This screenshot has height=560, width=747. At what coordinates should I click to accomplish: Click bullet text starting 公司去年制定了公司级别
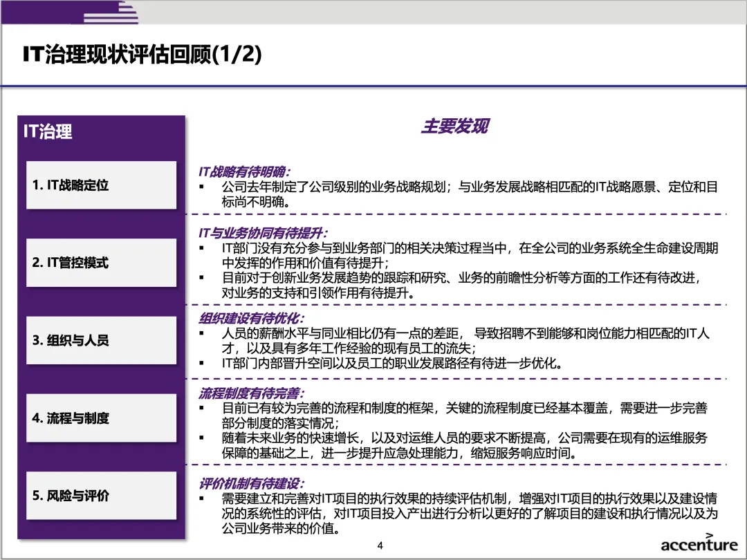pos(470,194)
